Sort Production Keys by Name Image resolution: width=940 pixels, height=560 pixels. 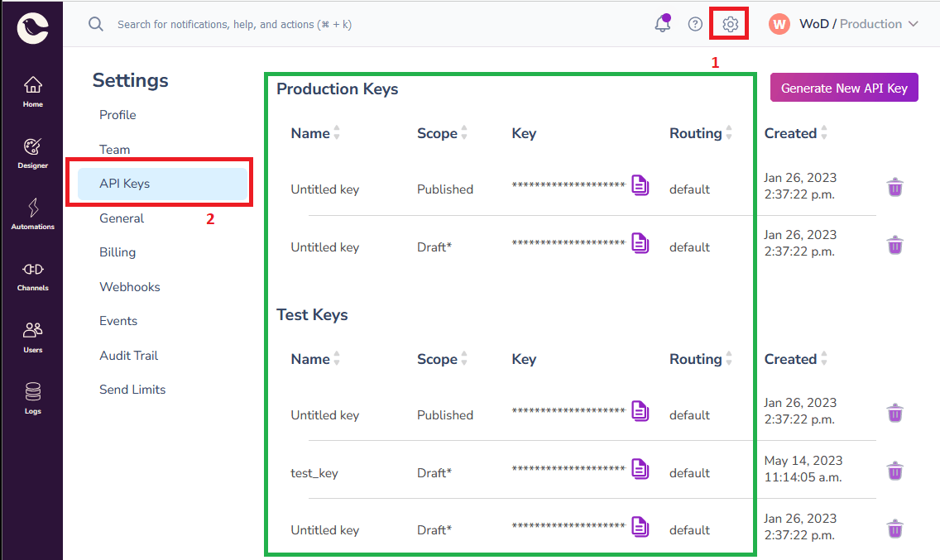[x=314, y=132]
